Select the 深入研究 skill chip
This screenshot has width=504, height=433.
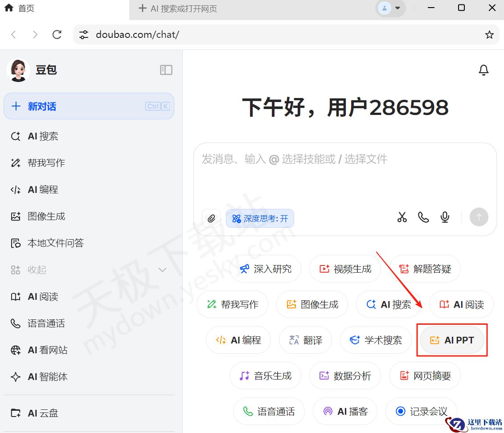[x=266, y=269]
